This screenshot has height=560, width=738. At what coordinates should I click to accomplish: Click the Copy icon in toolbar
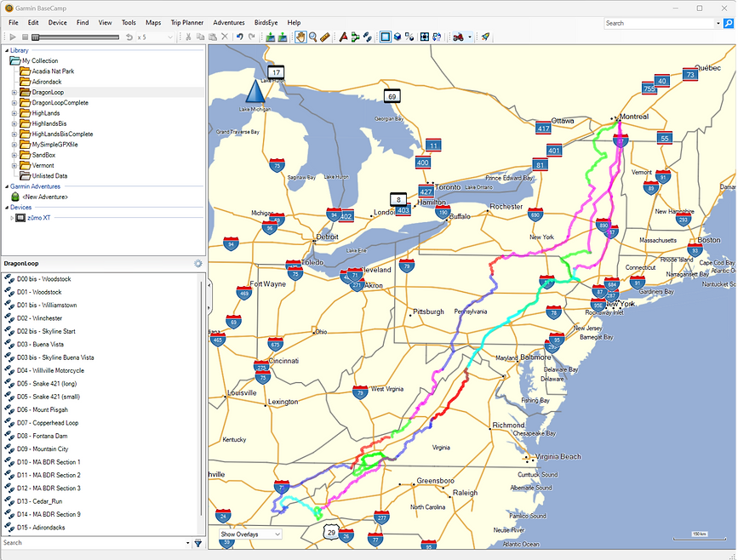coord(200,37)
